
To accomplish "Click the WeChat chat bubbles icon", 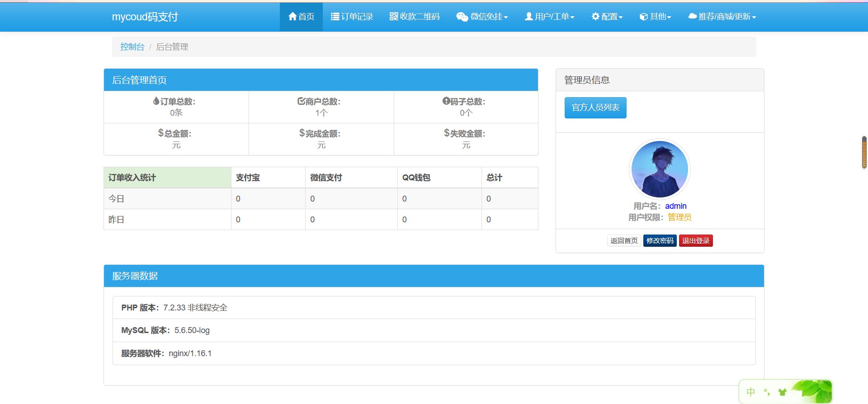I will (462, 17).
